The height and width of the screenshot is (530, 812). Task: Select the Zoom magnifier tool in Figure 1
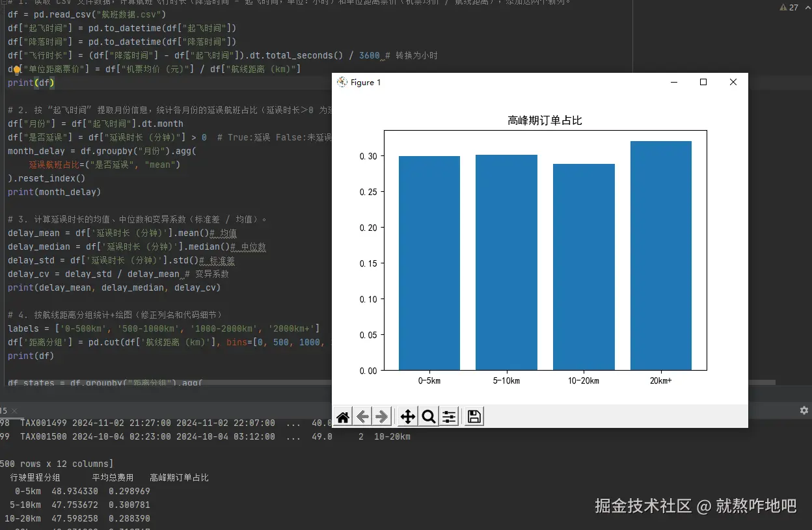(x=428, y=417)
